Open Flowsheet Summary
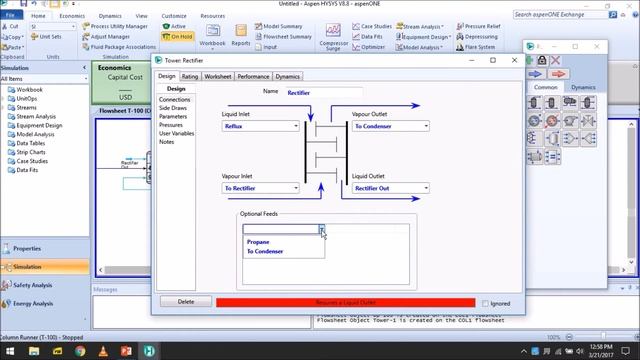Viewport: 640px width, 360px height. [x=283, y=37]
